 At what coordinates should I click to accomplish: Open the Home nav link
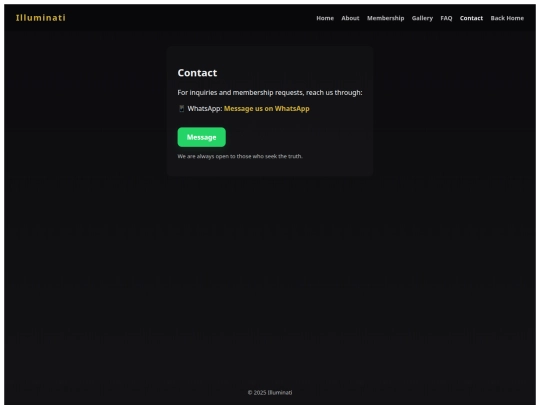[x=325, y=18]
